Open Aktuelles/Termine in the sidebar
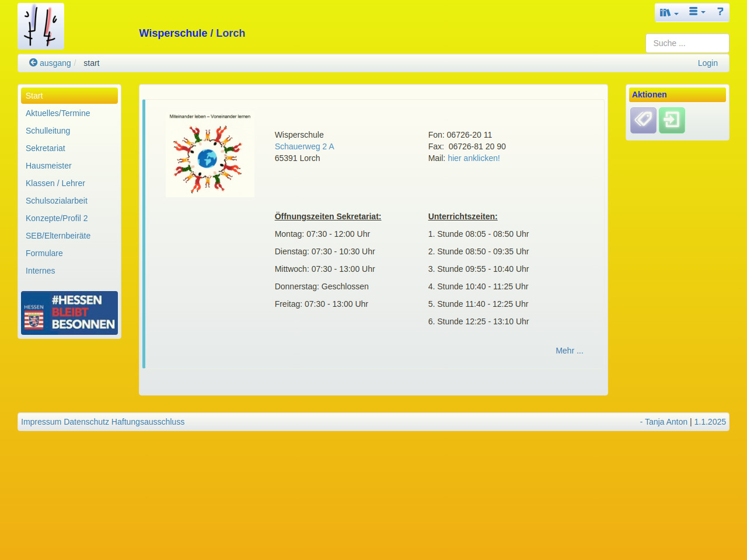Viewport: 747px width, 560px height. 58,113
